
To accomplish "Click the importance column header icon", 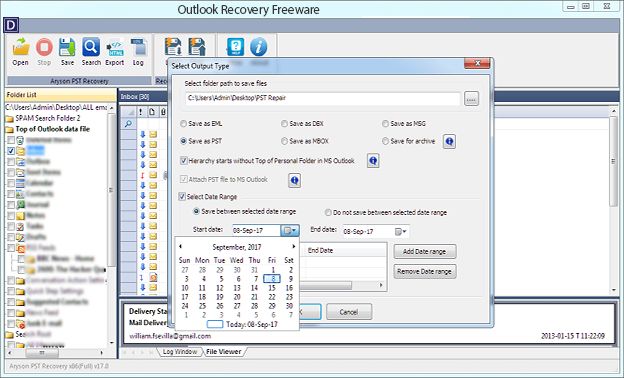I will point(140,112).
